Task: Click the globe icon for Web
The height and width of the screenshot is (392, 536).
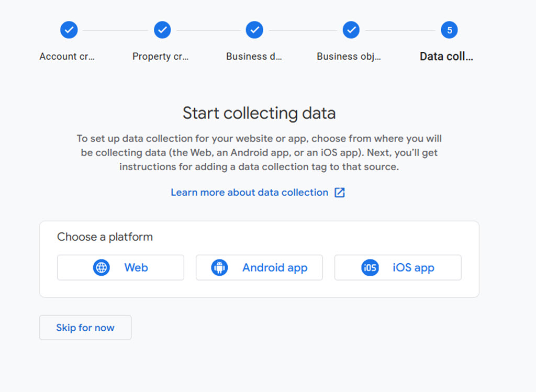Action: pyautogui.click(x=102, y=267)
